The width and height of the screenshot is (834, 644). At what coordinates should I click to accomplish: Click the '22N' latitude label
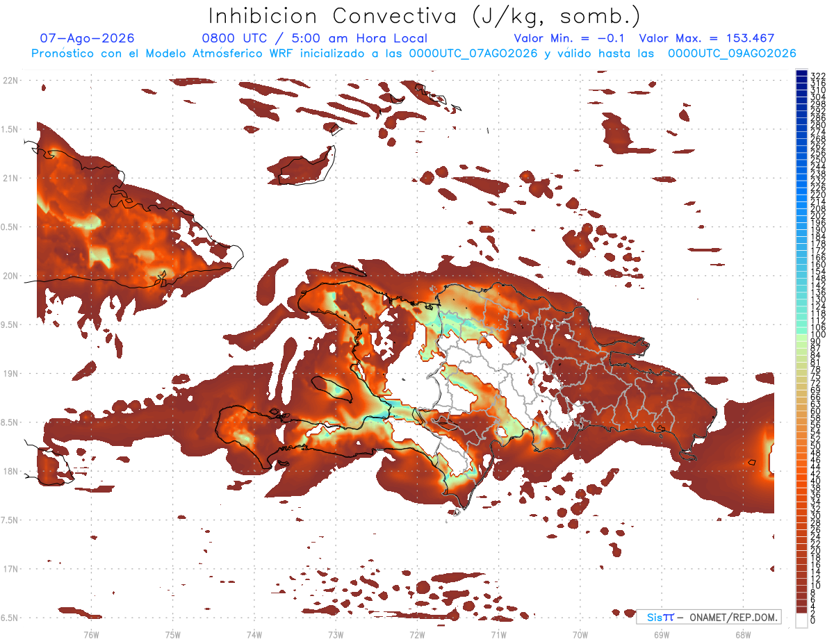[12, 80]
